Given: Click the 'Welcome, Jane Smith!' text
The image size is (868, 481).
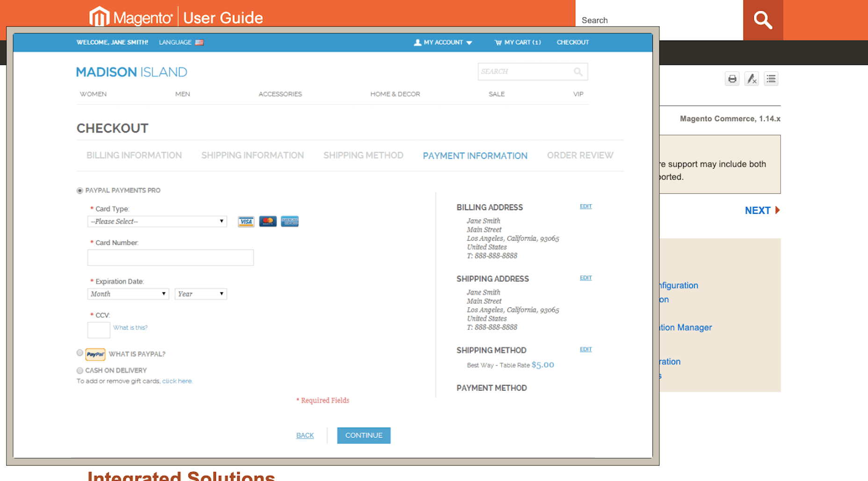Looking at the screenshot, I should [x=112, y=42].
